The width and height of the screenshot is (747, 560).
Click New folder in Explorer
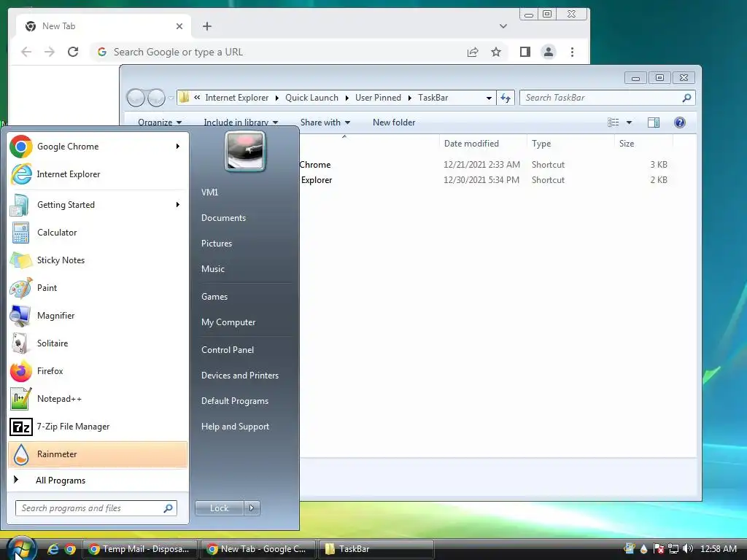[394, 122]
